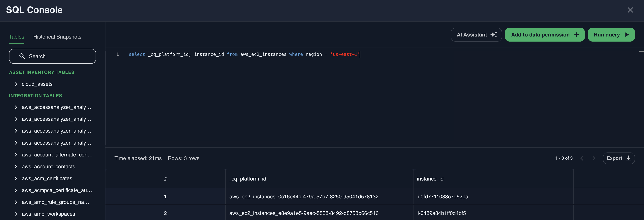Click the magnifier icon in the Search box
The width and height of the screenshot is (644, 220).
[x=22, y=56]
